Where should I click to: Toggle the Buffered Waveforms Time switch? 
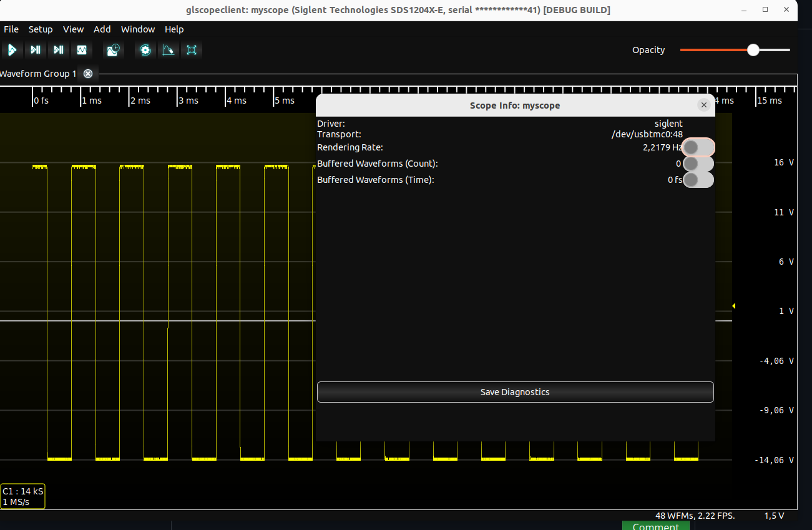tap(697, 180)
